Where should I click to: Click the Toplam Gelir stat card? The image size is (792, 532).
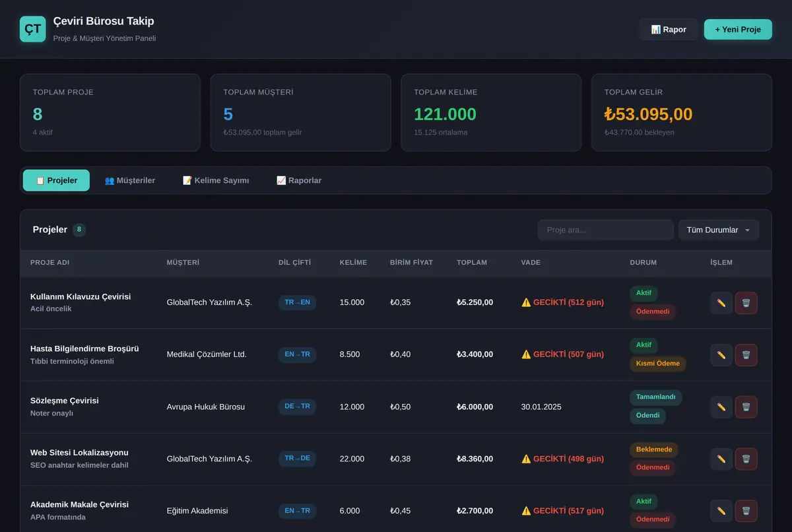(682, 113)
